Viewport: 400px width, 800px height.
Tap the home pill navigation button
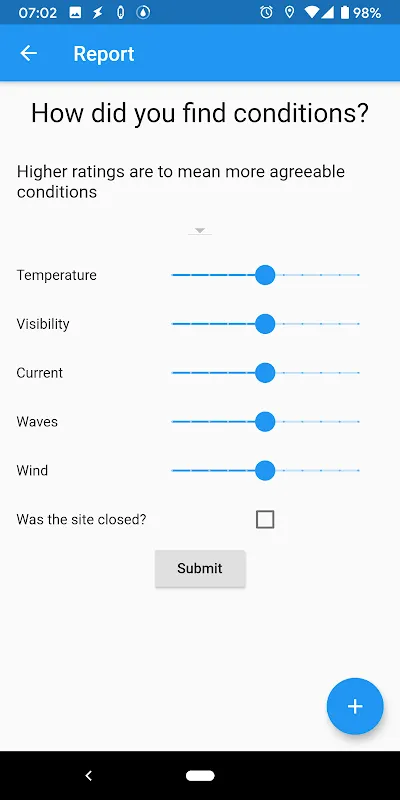tap(200, 776)
